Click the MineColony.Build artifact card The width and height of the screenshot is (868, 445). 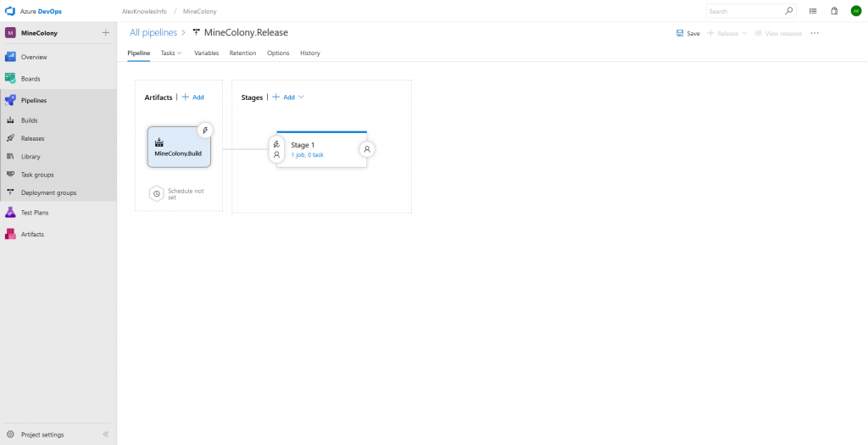179,147
